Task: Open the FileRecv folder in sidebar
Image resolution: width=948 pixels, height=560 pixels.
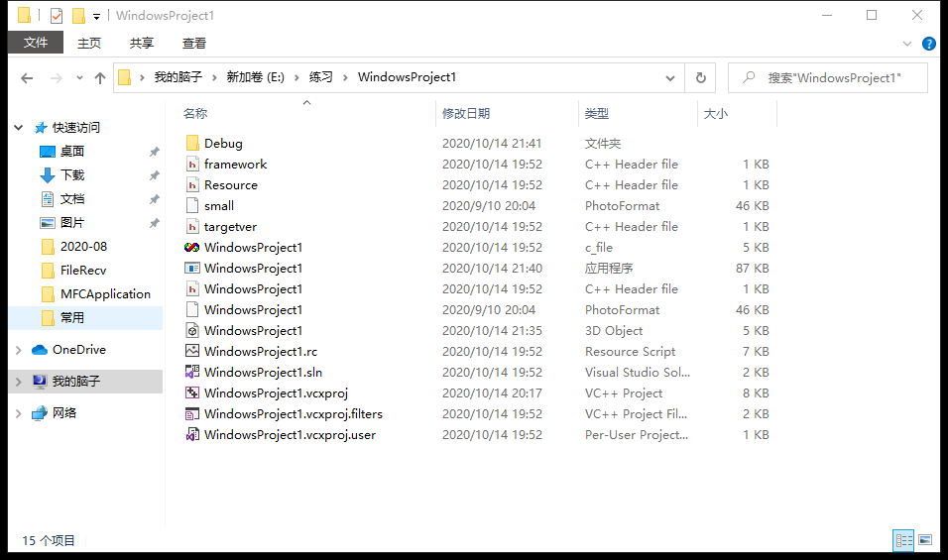Action: 83,270
